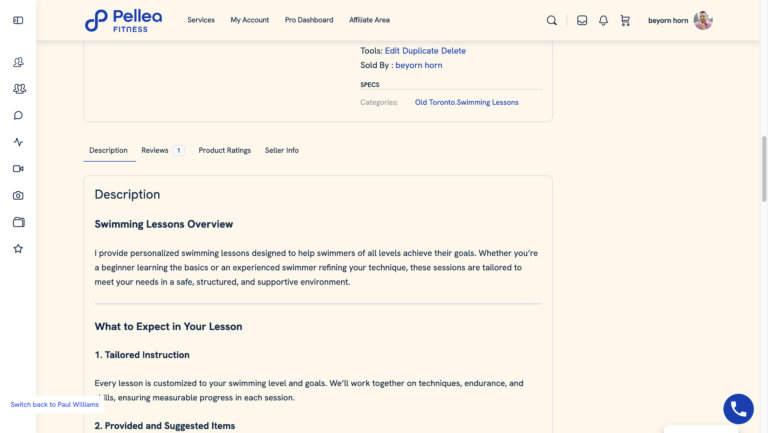The height and width of the screenshot is (433, 768).
Task: Open the Pro Dashboard menu
Action: click(x=309, y=20)
